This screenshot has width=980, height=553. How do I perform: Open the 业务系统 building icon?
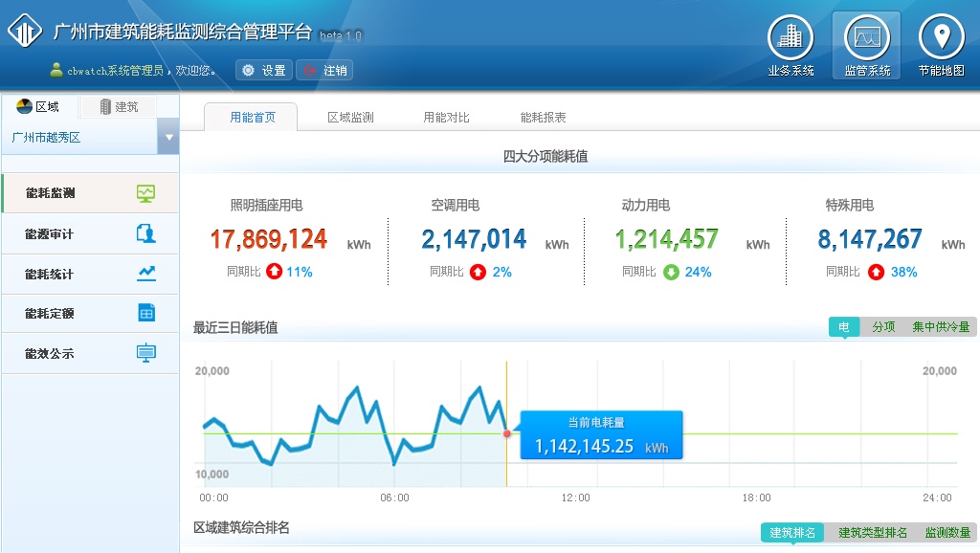(791, 37)
